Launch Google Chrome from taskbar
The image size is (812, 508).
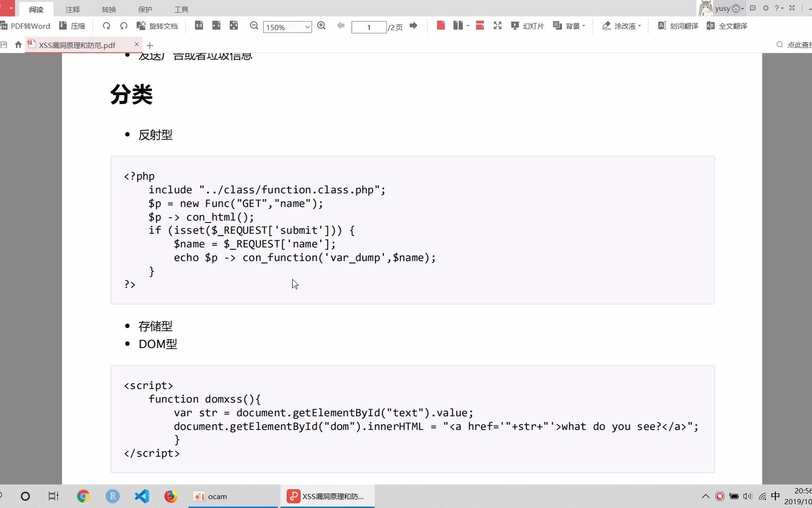(83, 496)
